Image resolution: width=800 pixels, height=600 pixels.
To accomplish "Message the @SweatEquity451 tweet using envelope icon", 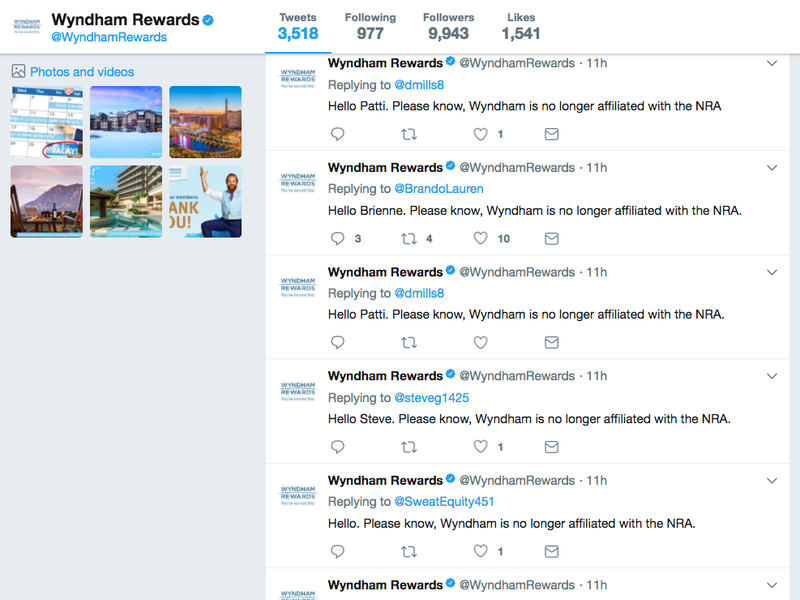I will tap(552, 552).
